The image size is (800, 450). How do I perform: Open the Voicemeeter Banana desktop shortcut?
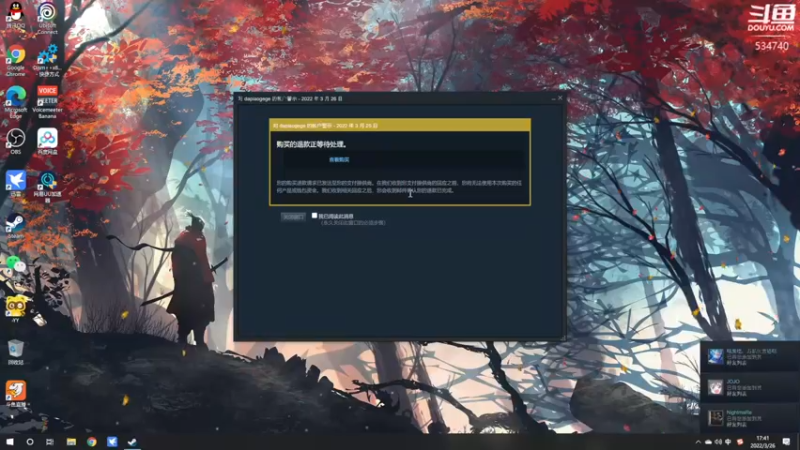[x=47, y=100]
